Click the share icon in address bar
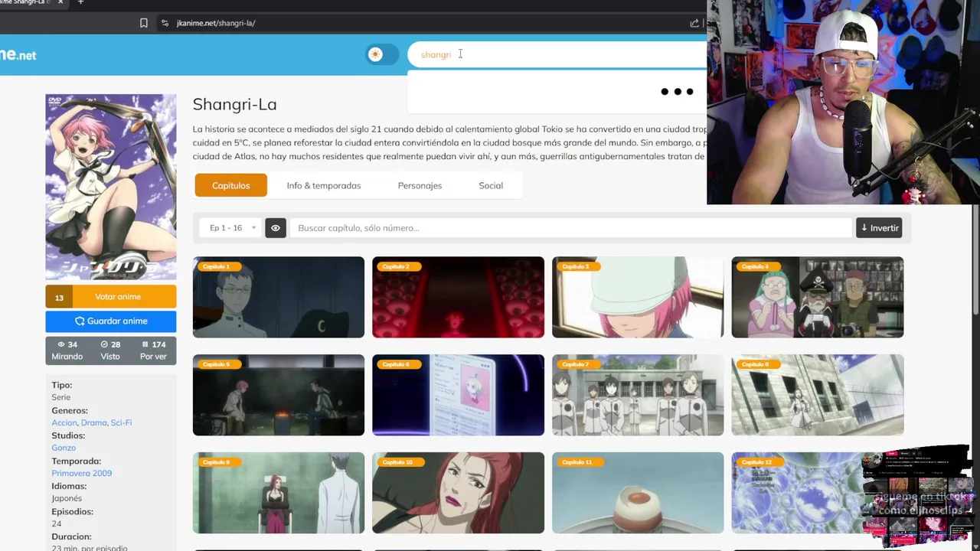This screenshot has width=980, height=551. click(x=694, y=23)
